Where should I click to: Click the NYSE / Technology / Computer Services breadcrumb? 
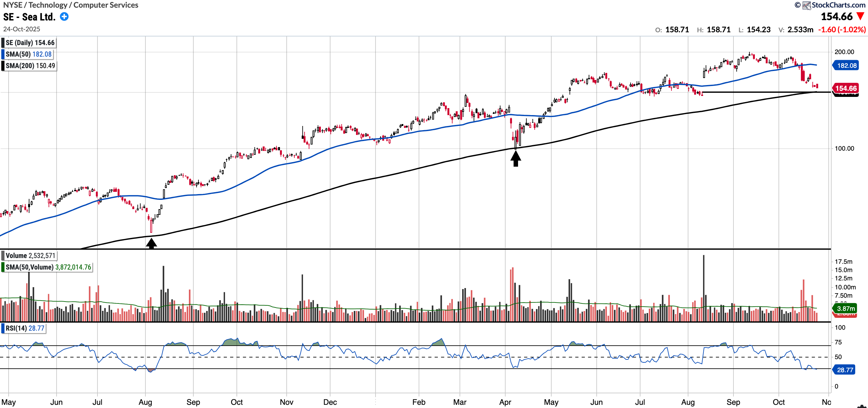71,5
